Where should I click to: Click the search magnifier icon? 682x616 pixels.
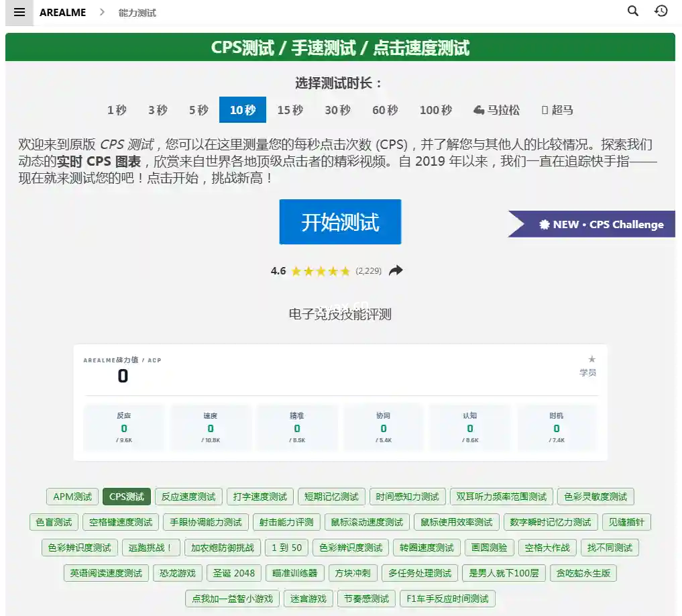pos(632,11)
